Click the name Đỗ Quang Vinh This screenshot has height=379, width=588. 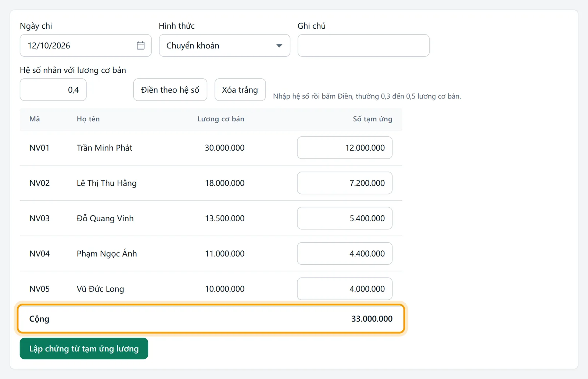click(x=105, y=218)
